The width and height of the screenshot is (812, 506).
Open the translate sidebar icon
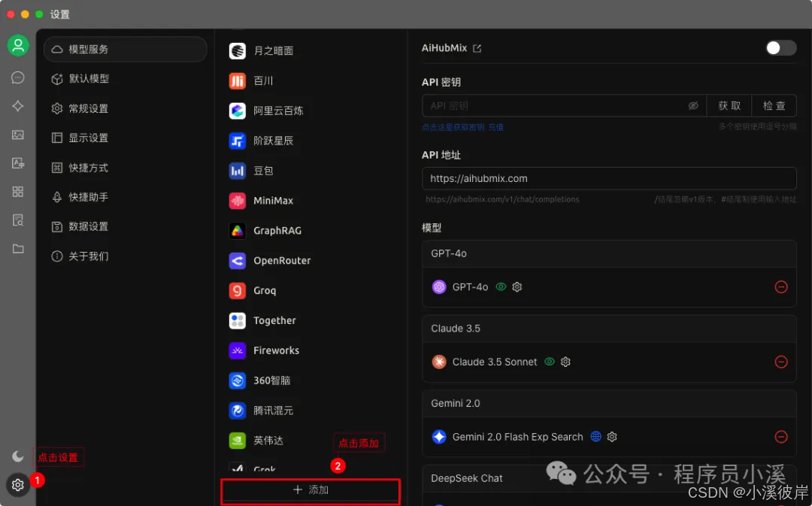pos(17,163)
